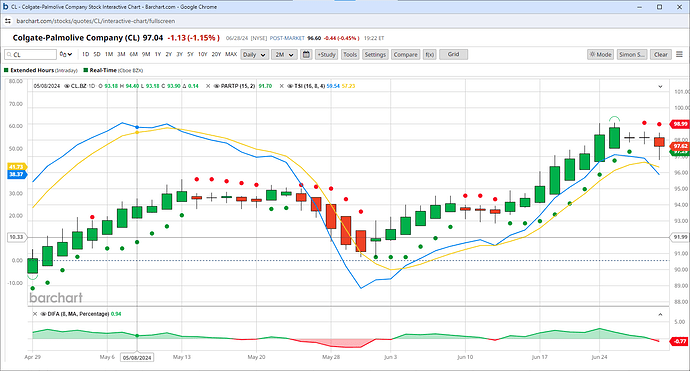Open the f(x) expressions button
This screenshot has width=690, height=371.
click(429, 55)
